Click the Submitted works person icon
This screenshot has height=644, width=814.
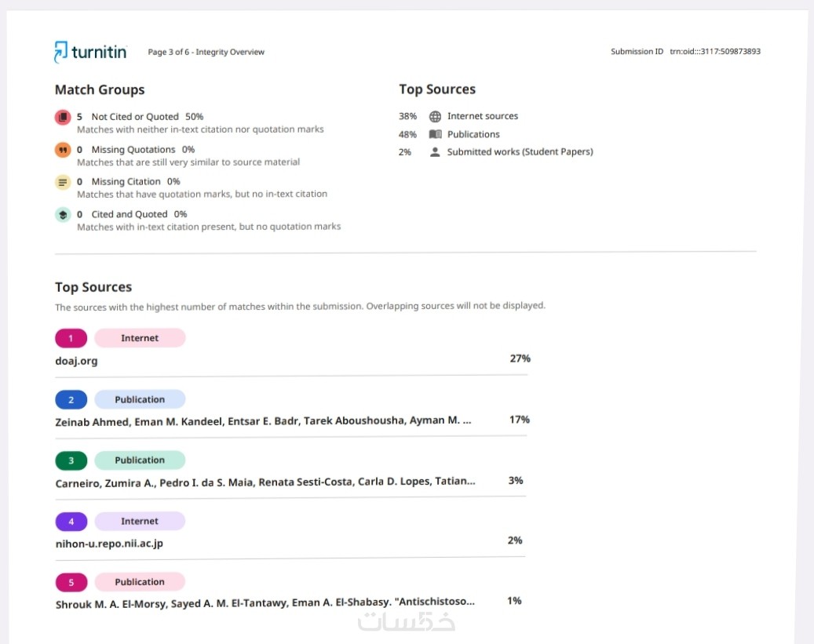click(435, 152)
